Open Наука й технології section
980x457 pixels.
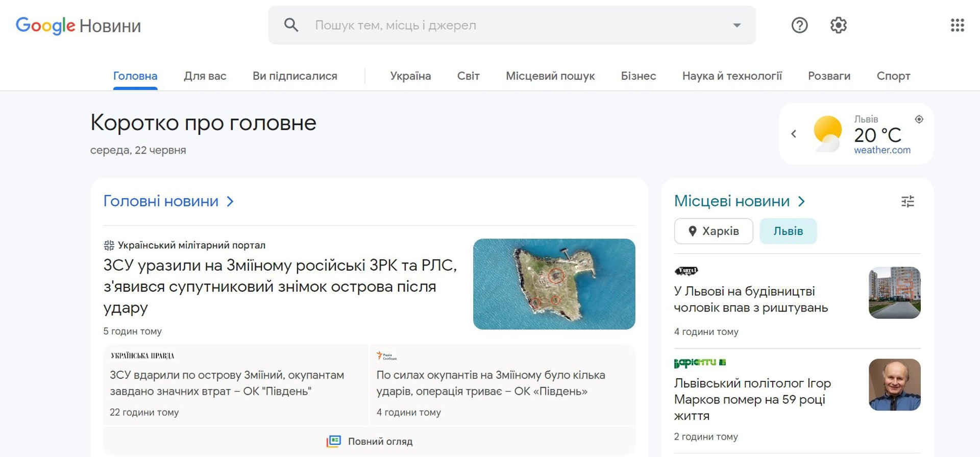click(732, 76)
